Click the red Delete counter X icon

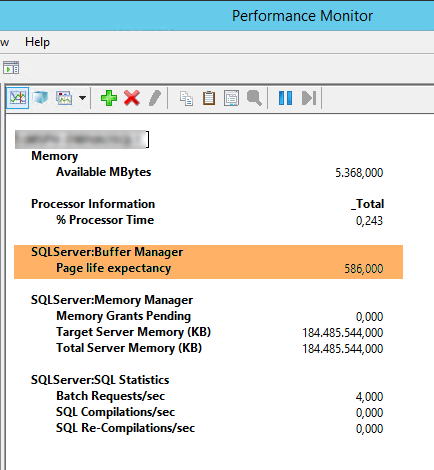[132, 98]
